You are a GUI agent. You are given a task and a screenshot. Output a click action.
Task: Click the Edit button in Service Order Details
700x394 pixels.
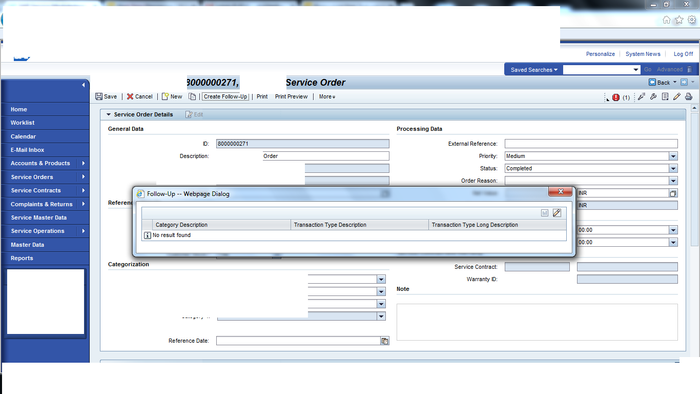[194, 115]
